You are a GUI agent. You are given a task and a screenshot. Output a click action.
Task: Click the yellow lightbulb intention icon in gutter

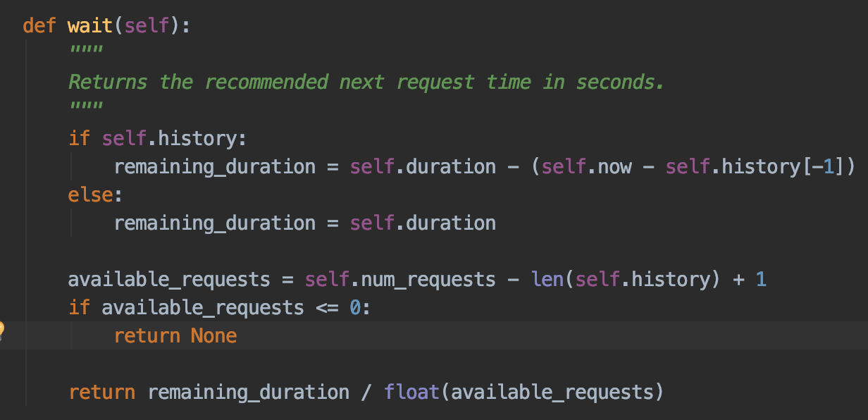pyautogui.click(x=1, y=329)
